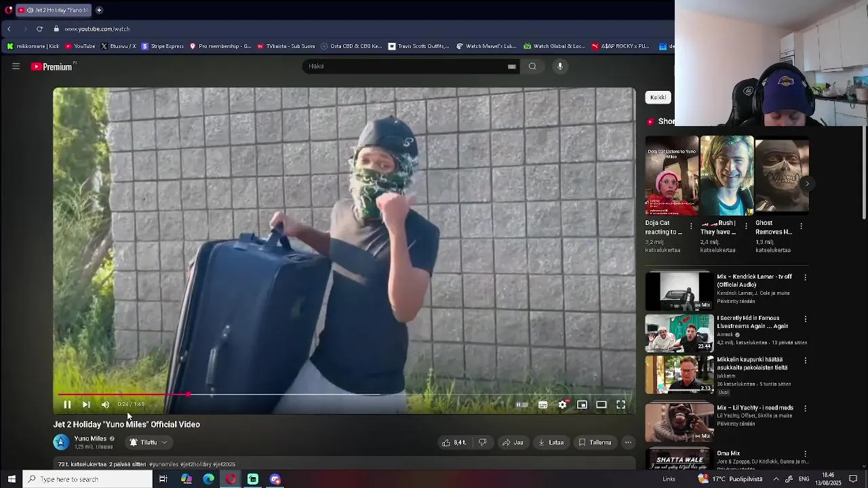Open the TVkaista bookmark
868x488 pixels.
pyautogui.click(x=286, y=46)
